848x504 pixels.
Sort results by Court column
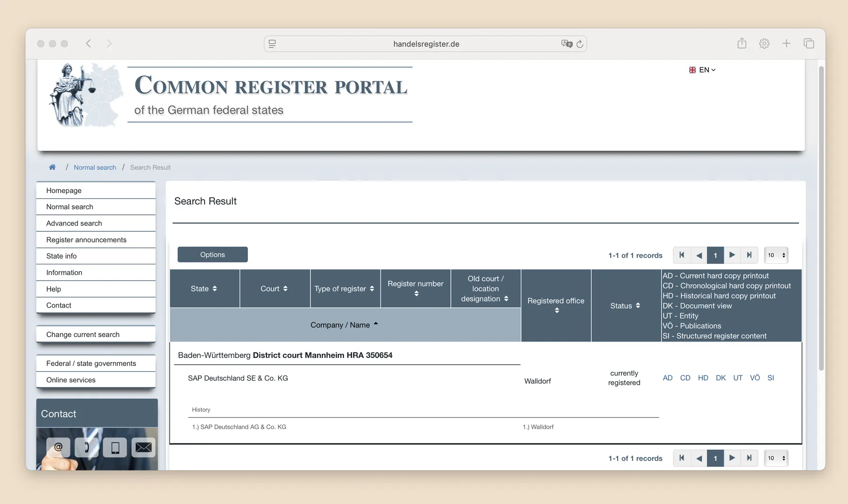click(275, 289)
